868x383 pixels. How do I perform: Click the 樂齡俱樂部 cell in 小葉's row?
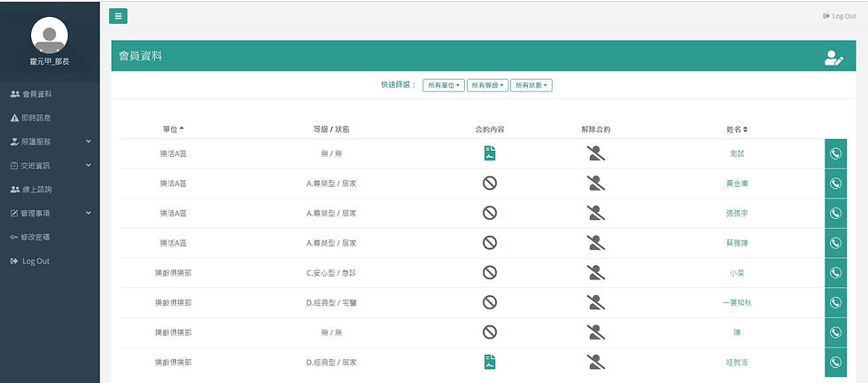(173, 273)
